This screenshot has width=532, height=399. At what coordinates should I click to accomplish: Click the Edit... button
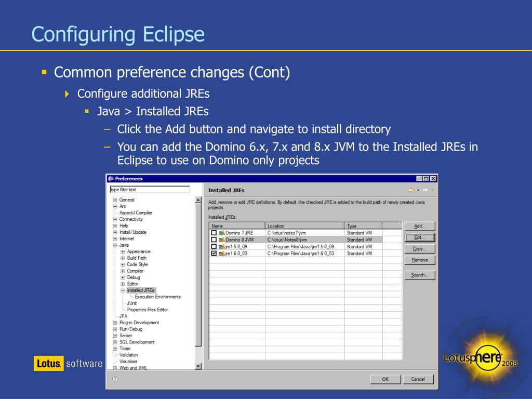[x=420, y=237]
